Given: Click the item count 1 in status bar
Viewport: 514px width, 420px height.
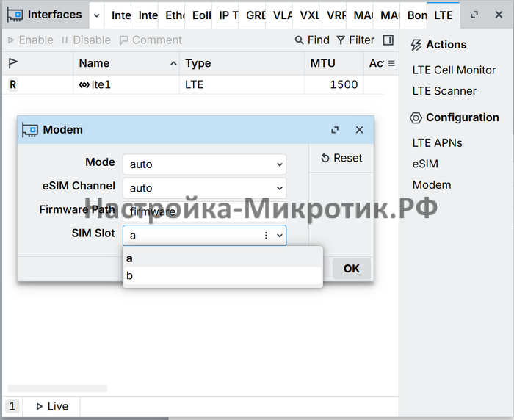Looking at the screenshot, I should 12,406.
